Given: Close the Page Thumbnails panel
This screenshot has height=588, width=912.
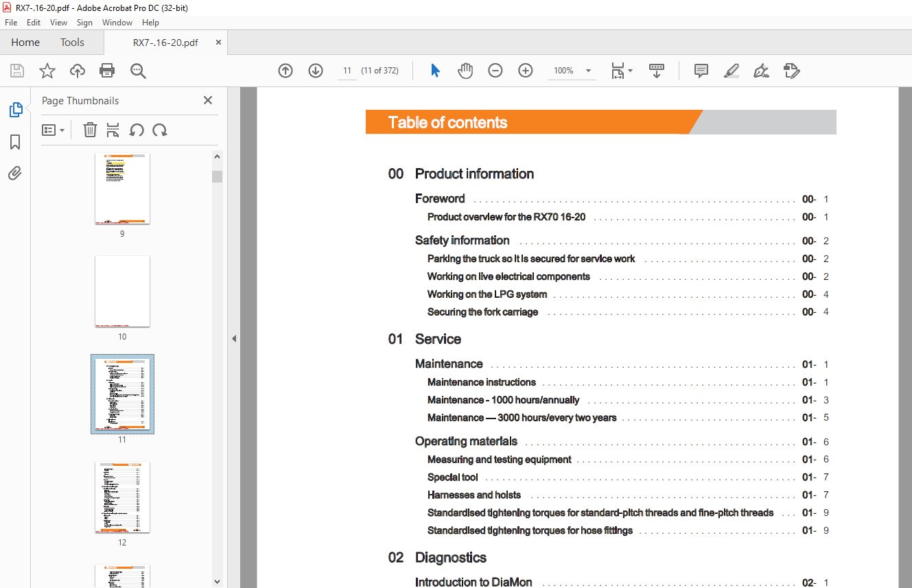Looking at the screenshot, I should pyautogui.click(x=208, y=100).
